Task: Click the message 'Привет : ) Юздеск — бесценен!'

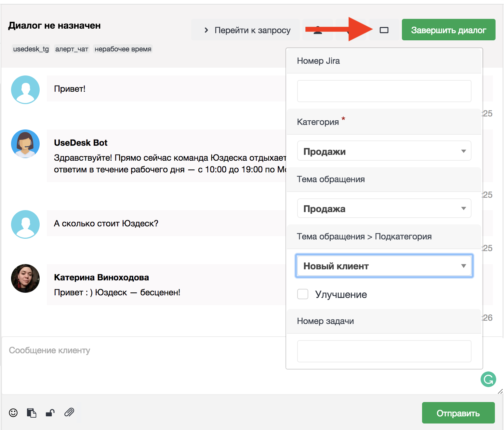Action: tap(117, 292)
